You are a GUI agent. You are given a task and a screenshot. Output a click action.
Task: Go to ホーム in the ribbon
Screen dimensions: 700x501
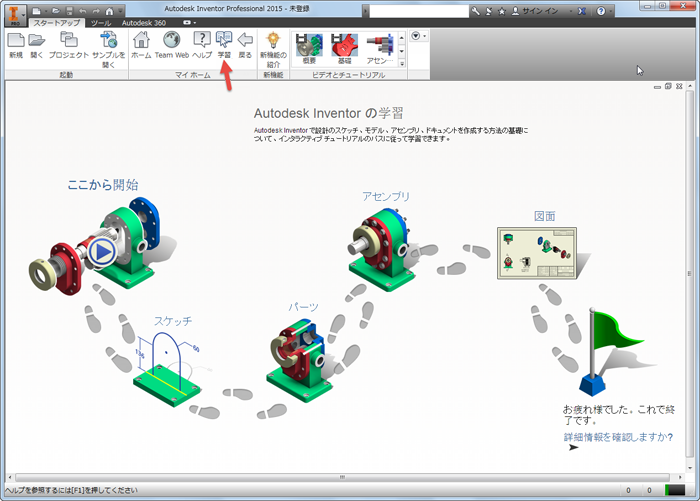pos(141,45)
